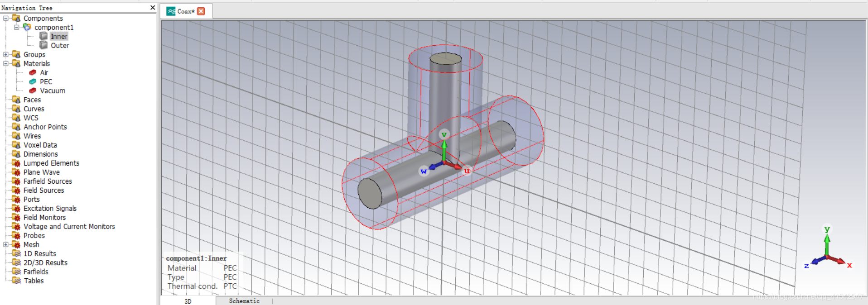Click the WCS v-axis handle
This screenshot has width=868, height=305.
pos(444,134)
